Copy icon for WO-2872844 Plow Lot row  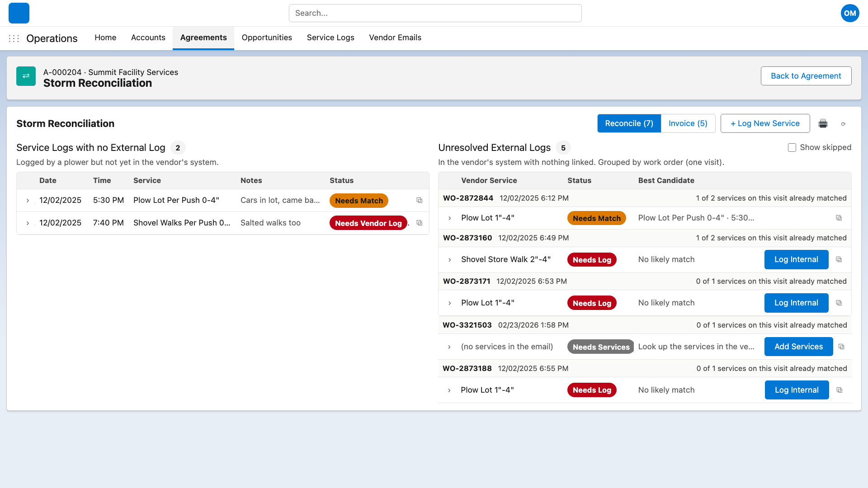coord(839,218)
